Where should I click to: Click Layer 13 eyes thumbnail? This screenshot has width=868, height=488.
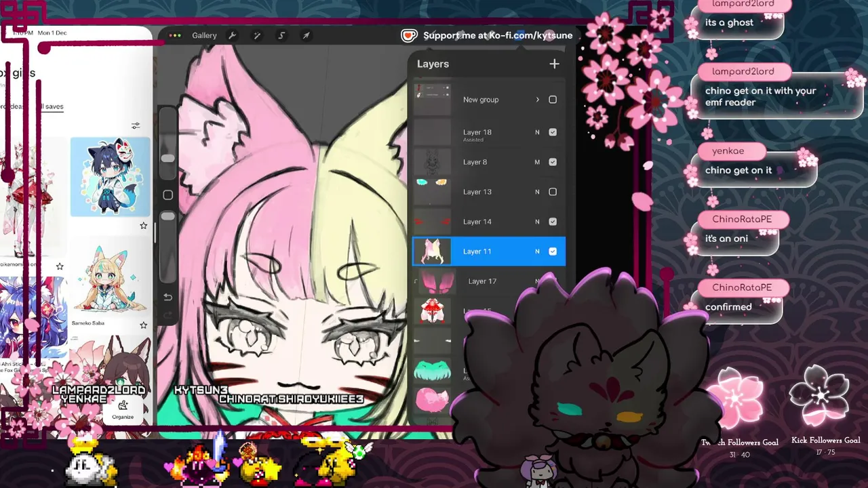click(433, 192)
